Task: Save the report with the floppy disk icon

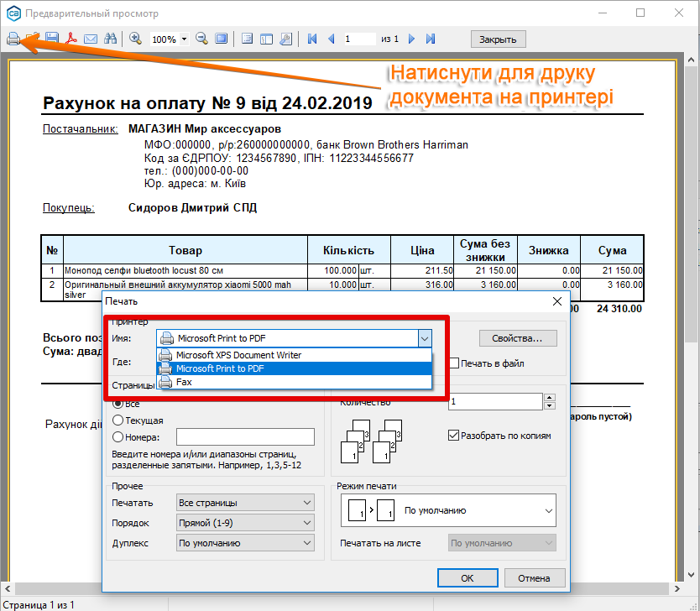Action: point(52,39)
